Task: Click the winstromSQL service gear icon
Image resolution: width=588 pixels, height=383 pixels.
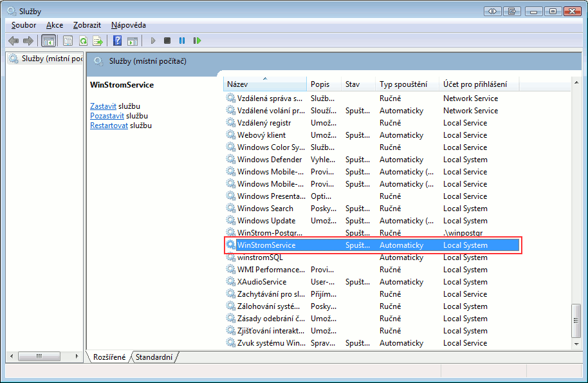Action: point(230,257)
